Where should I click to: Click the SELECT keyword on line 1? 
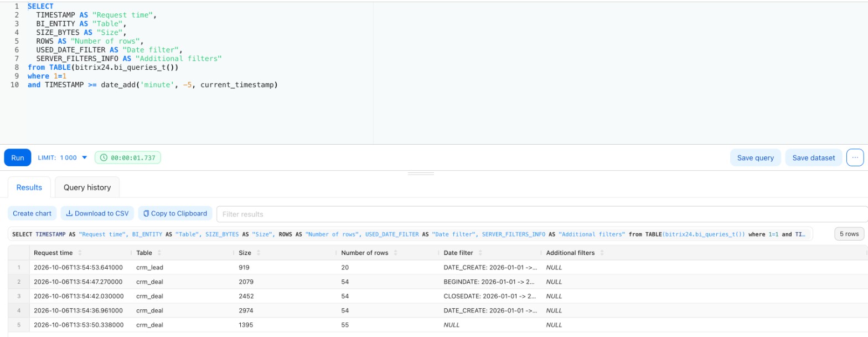(x=40, y=6)
